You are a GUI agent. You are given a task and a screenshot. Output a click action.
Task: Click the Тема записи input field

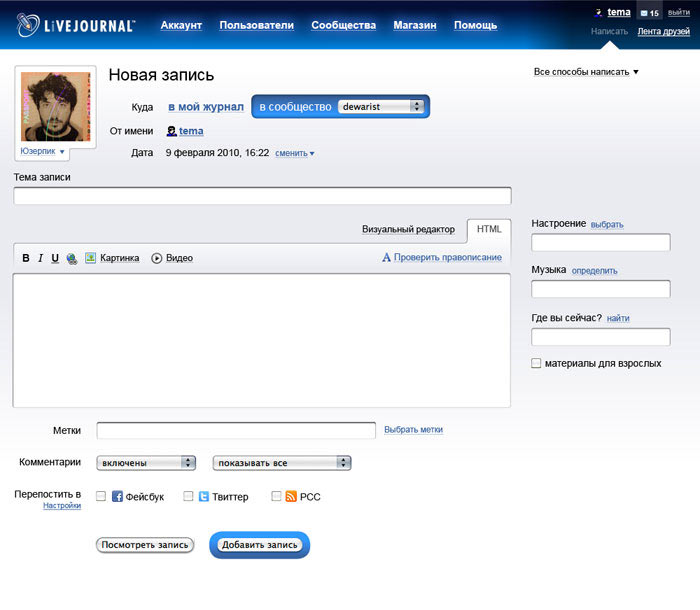pyautogui.click(x=262, y=196)
